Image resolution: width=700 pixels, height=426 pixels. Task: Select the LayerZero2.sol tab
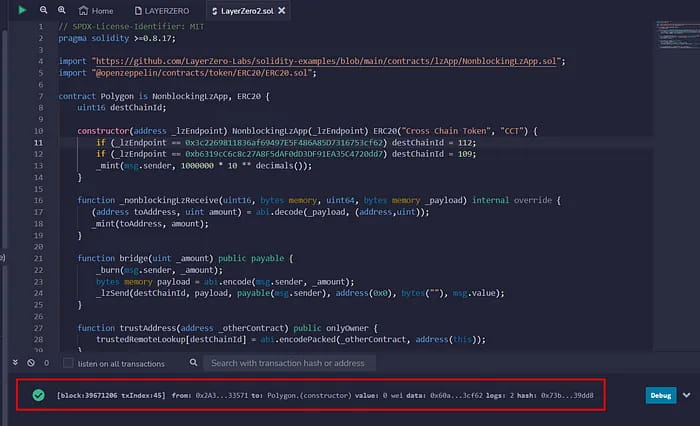tap(243, 11)
